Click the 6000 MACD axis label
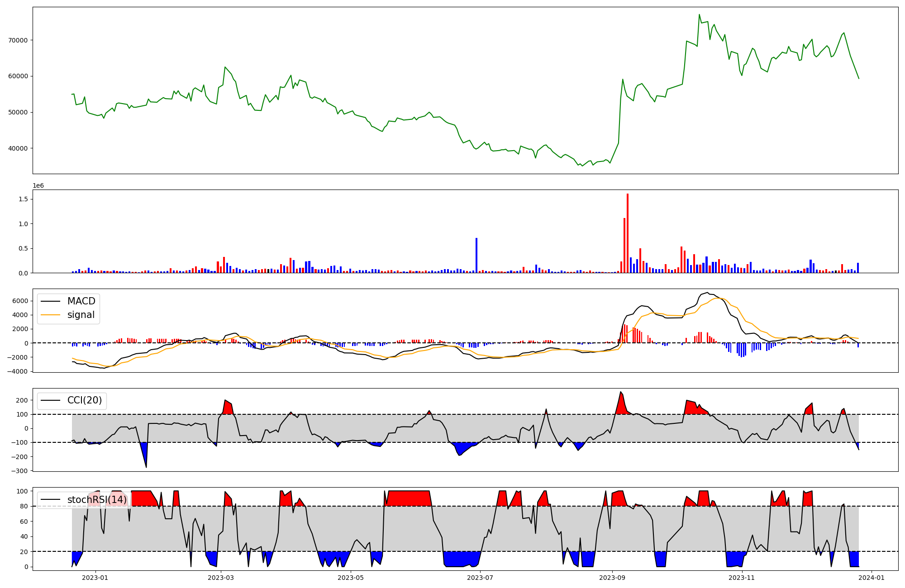This screenshot has width=905, height=588. tap(20, 301)
